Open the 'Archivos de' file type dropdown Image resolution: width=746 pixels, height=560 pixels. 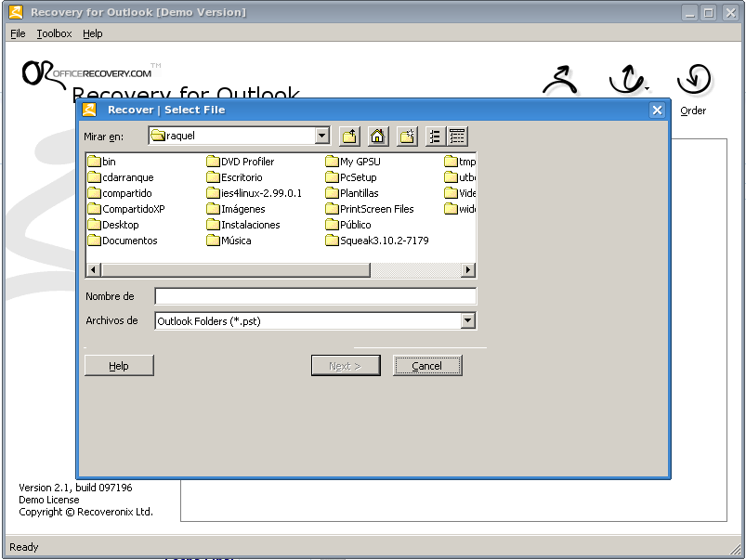467,320
